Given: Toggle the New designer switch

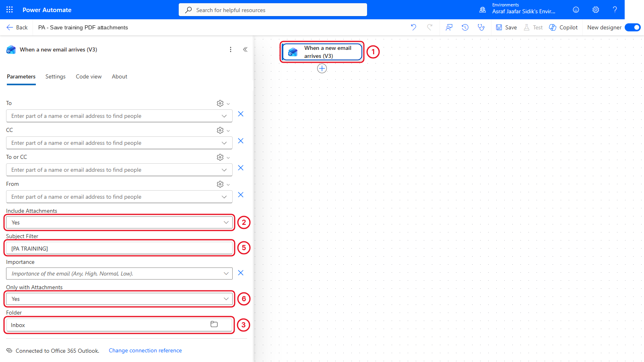Looking at the screenshot, I should tap(632, 27).
